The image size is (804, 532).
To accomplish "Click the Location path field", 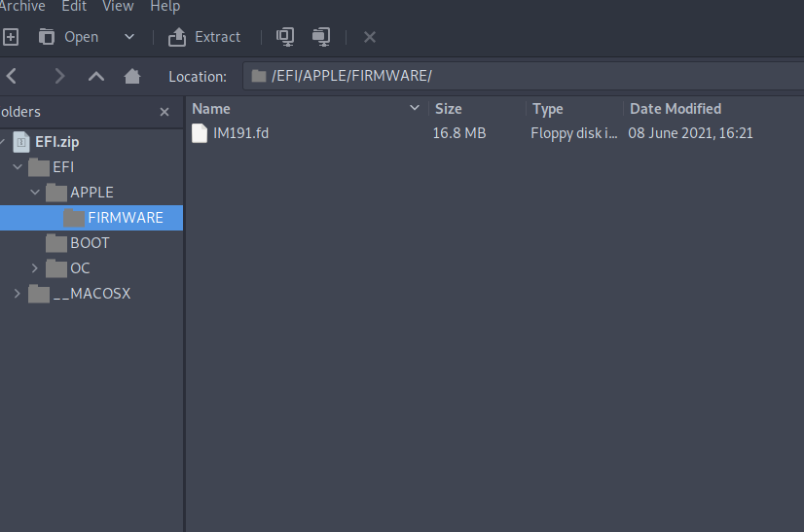I will (x=523, y=76).
